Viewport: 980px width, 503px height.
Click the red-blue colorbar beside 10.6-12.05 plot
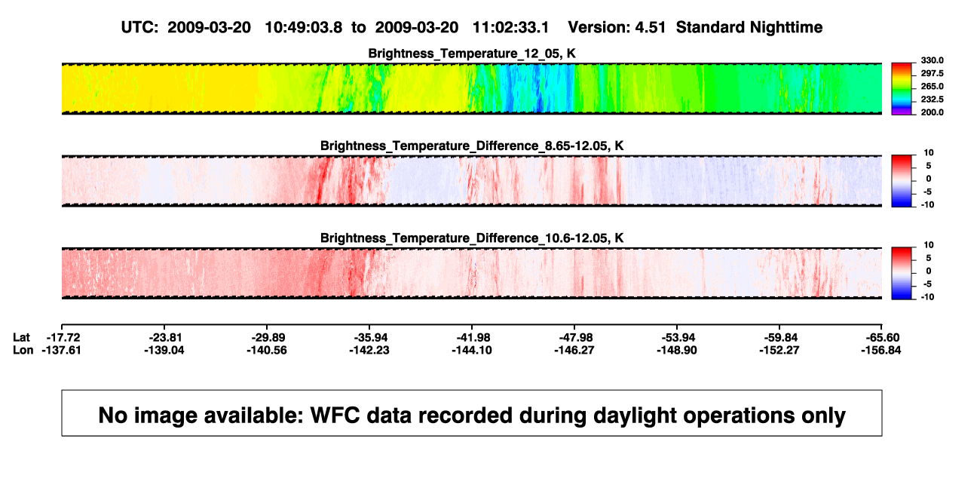(x=902, y=272)
